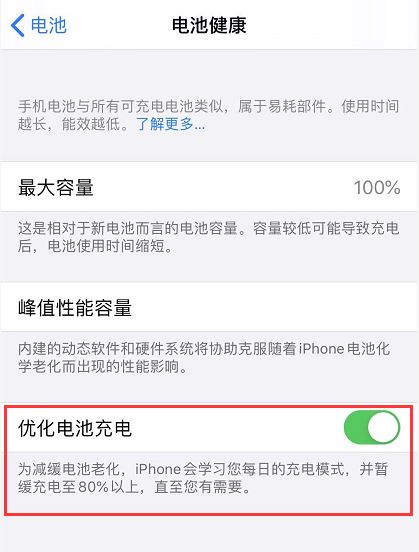Select the 峰值性能容量 row

210,307
